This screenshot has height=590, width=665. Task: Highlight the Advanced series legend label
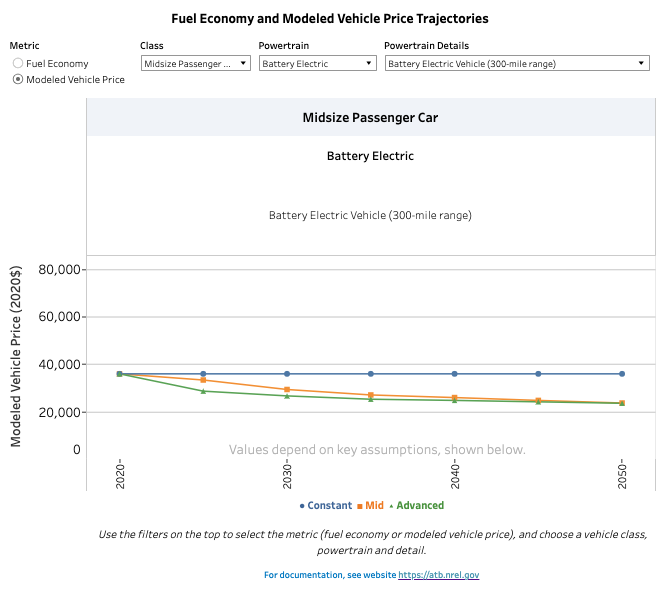419,506
